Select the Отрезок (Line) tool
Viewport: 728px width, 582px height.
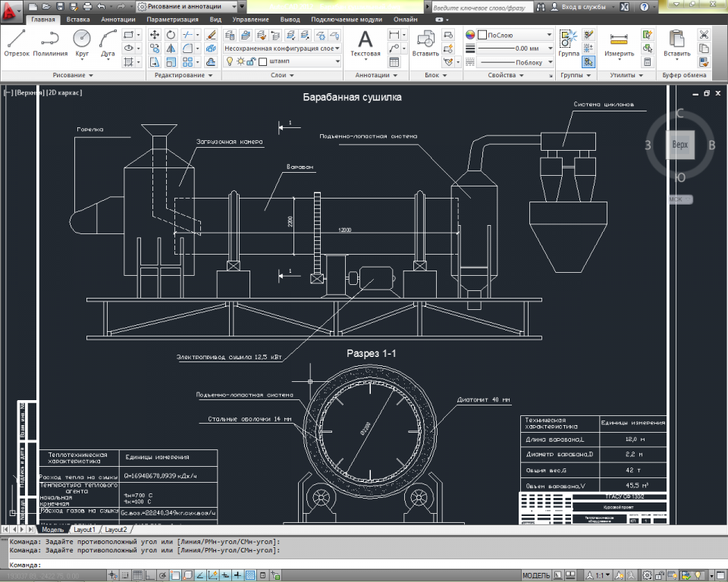tap(16, 43)
